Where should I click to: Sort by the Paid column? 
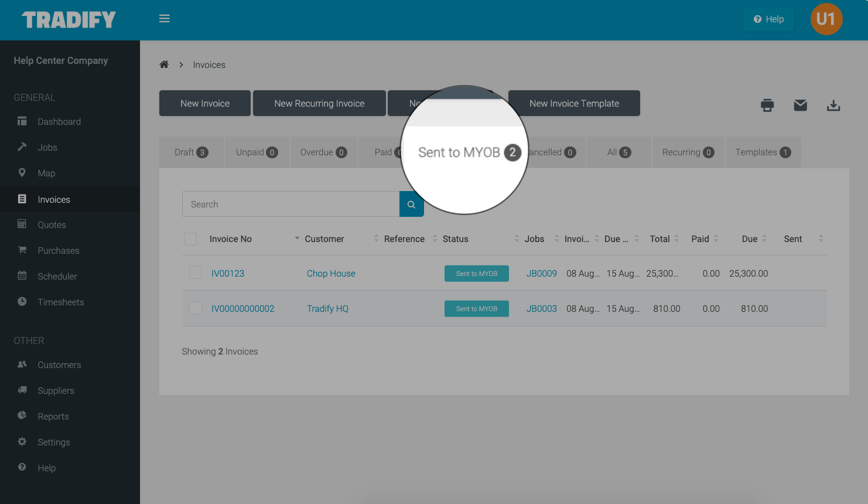pos(700,239)
